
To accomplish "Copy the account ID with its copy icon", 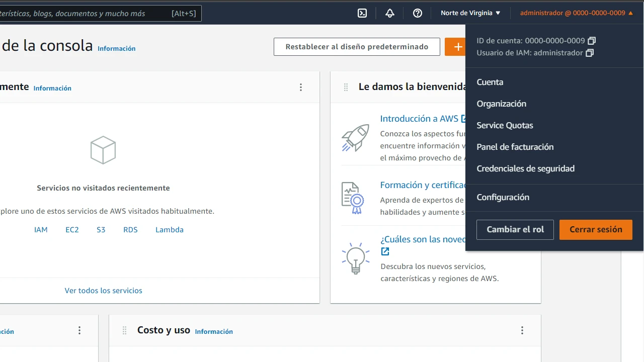I will pyautogui.click(x=592, y=41).
